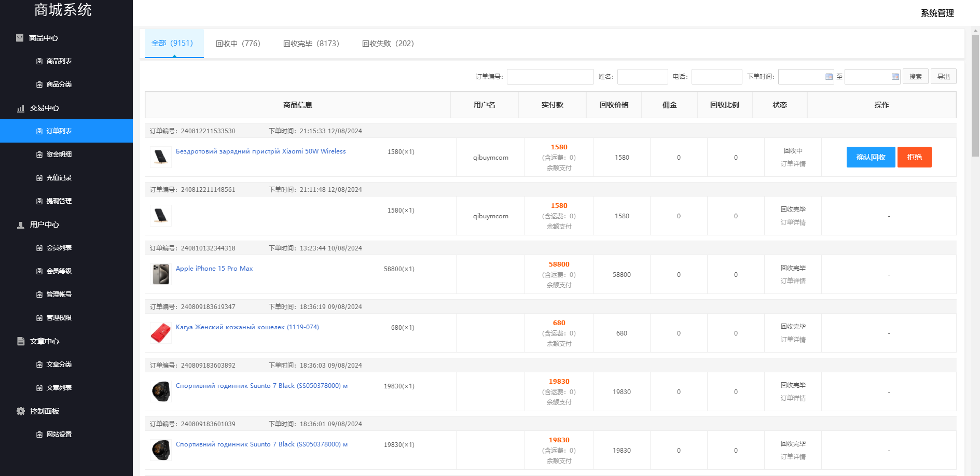Click the 用户中心 person icon
Screen dimensions: 980x476
[x=21, y=225]
